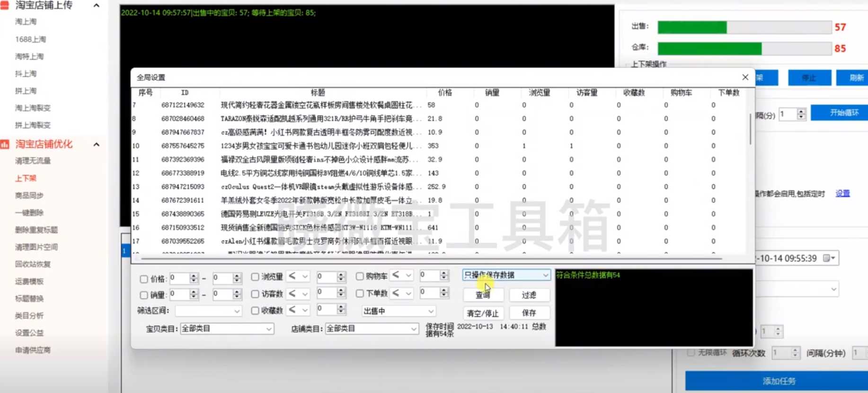Open the 设置 link
Viewport: 868px width, 393px height.
[842, 193]
